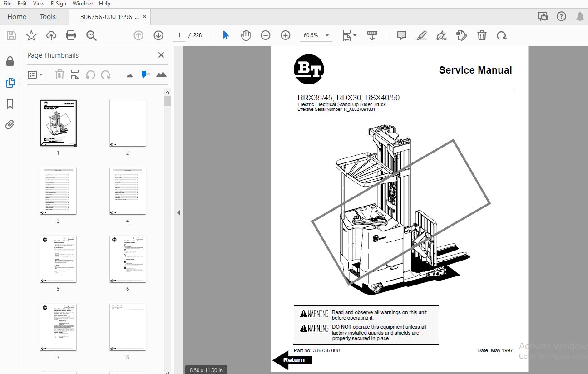Screen dimensions: 588x374
Task: Open the Edit menu
Action: [x=22, y=4]
